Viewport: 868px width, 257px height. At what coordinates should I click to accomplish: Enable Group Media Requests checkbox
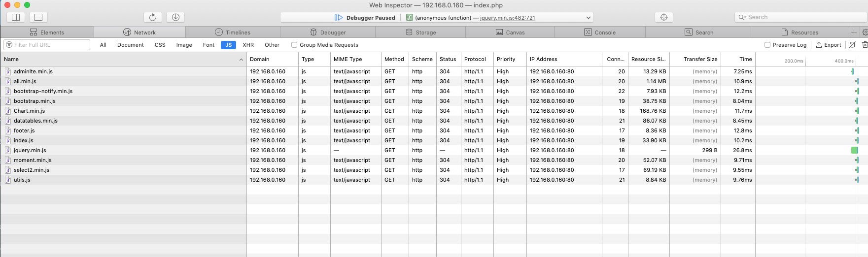point(294,45)
